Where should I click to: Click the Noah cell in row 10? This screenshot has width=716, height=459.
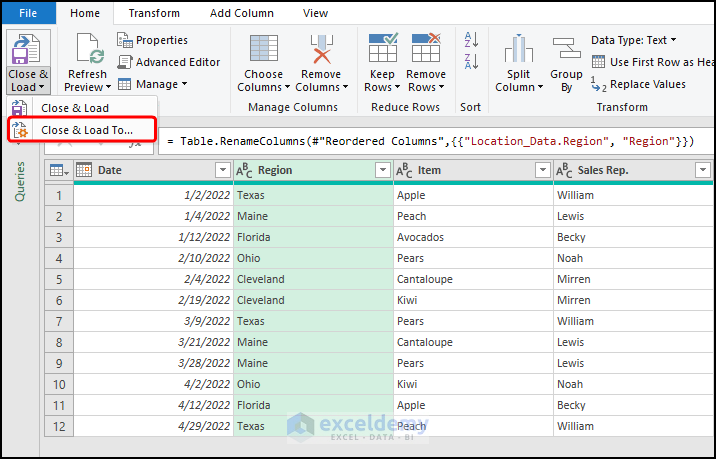click(x=633, y=384)
